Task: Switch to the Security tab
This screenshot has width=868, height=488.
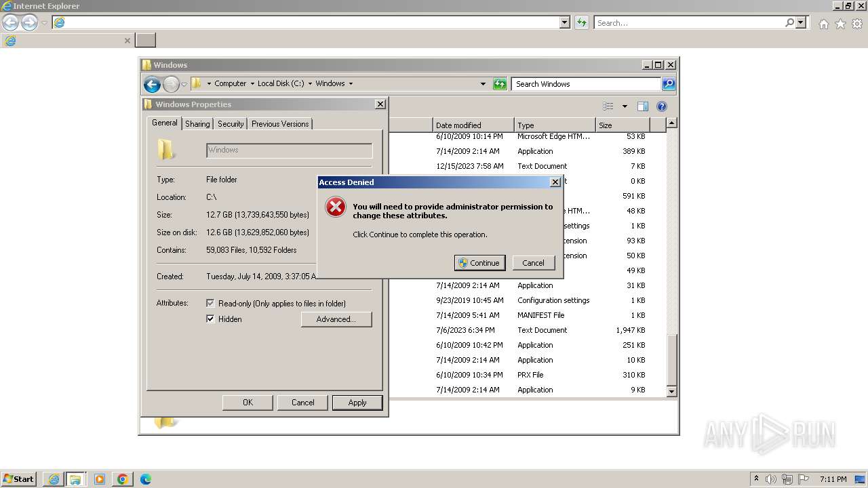Action: pos(231,124)
